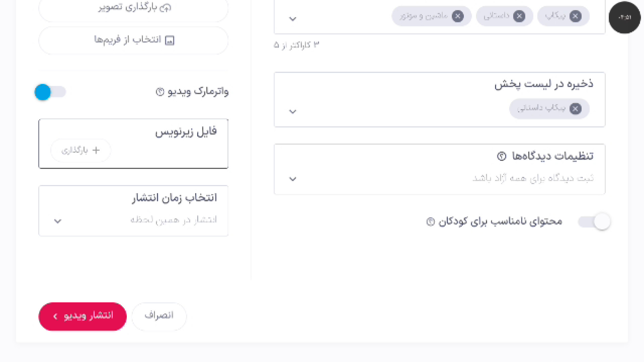Click the بارگذاری subtitle upload button

pos(80,150)
